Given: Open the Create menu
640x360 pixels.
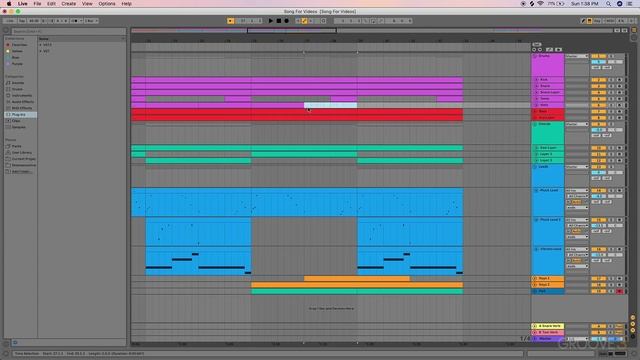Looking at the screenshot, I should click(x=69, y=4).
